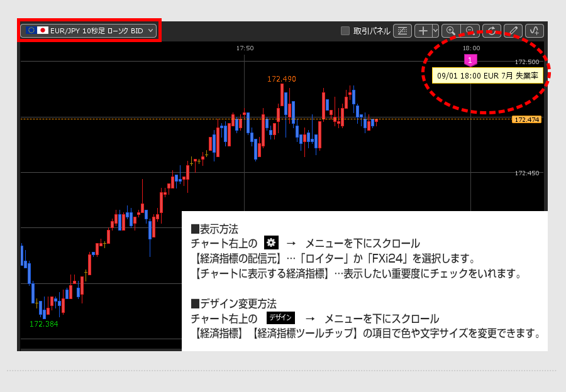Click the gear settings icon in instructions
This screenshot has width=566, height=392.
click(271, 243)
